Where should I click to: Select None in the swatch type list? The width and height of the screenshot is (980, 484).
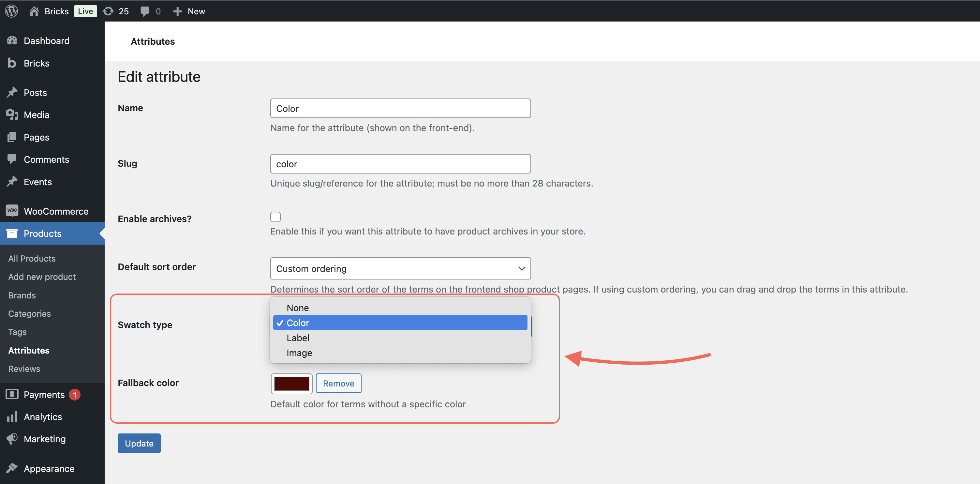coord(298,308)
